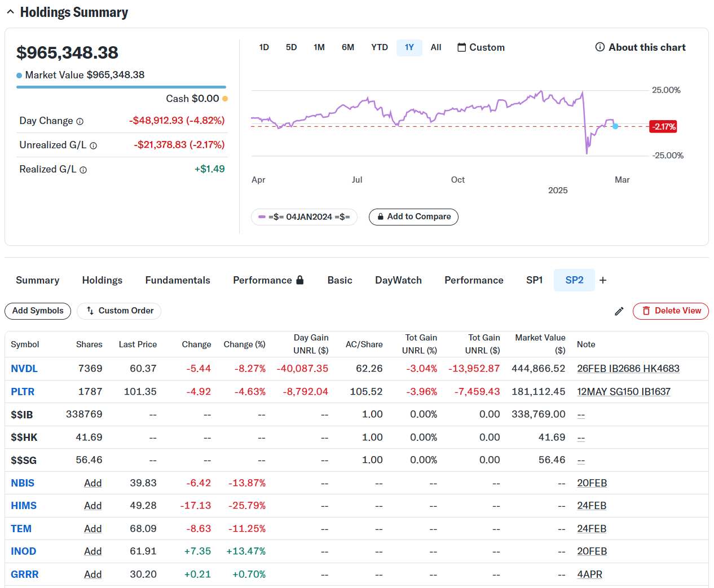Viewport: 714px width, 588px height.
Task: Click Delete View button
Action: pos(671,311)
